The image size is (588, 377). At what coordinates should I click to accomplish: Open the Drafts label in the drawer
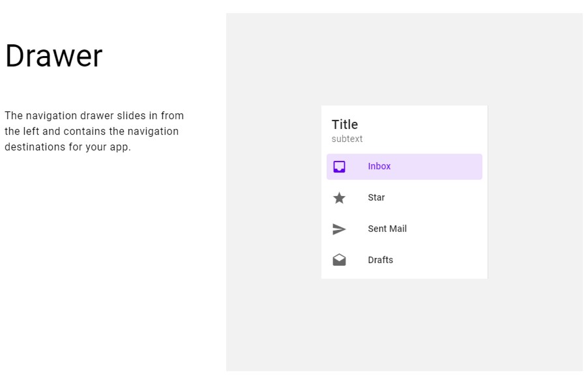[380, 260]
